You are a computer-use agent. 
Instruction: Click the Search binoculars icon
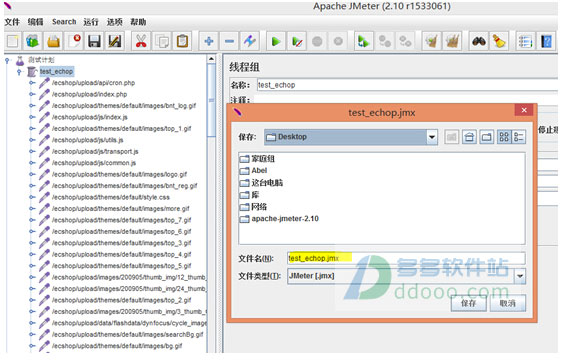(479, 42)
